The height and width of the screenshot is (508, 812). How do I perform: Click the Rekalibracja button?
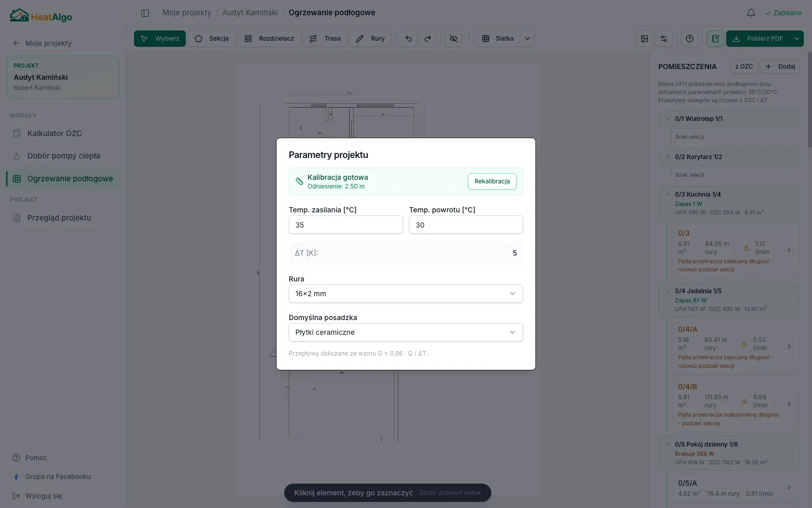point(492,181)
